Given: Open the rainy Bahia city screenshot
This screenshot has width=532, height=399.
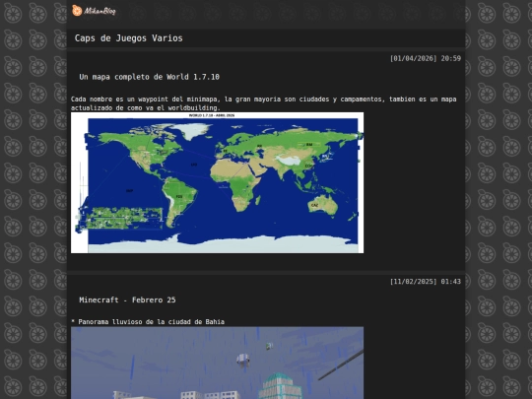Looking at the screenshot, I should tap(217, 363).
